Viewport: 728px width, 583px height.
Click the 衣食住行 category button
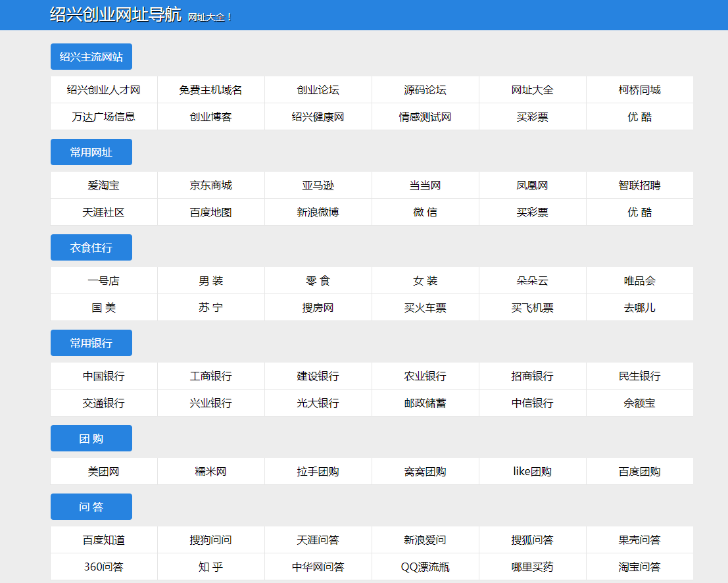point(91,247)
